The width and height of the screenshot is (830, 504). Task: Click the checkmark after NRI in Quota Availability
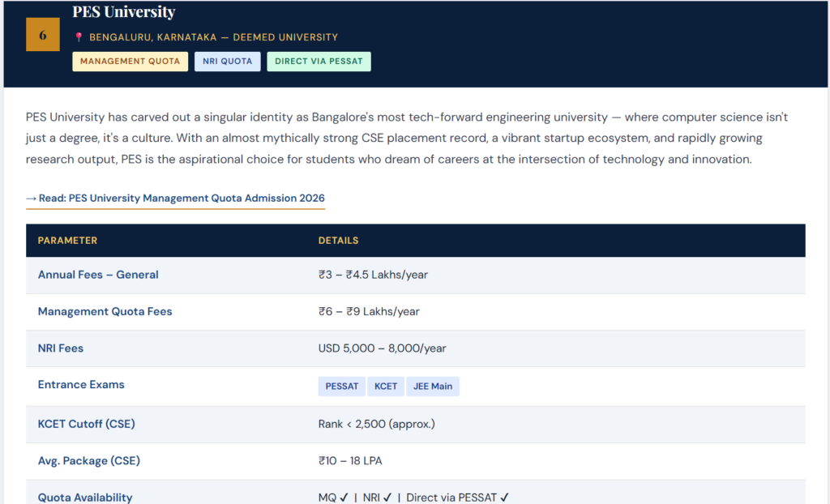pyautogui.click(x=387, y=498)
